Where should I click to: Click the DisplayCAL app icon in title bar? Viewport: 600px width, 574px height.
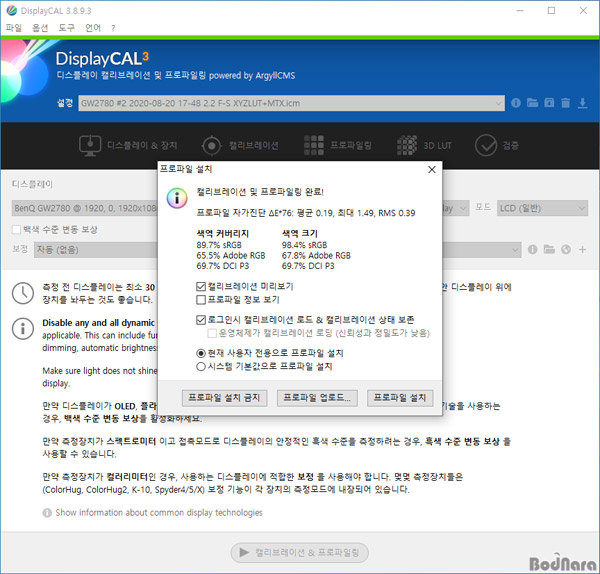coord(11,10)
